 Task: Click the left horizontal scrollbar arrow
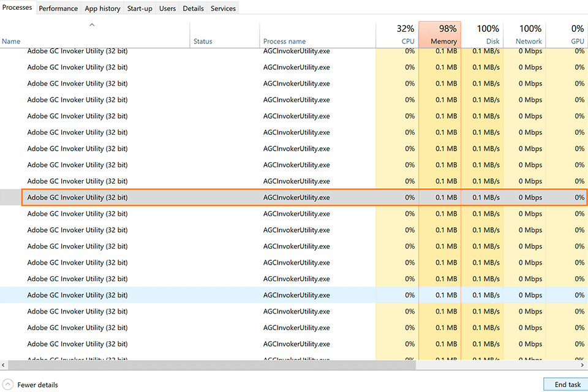[4, 364]
